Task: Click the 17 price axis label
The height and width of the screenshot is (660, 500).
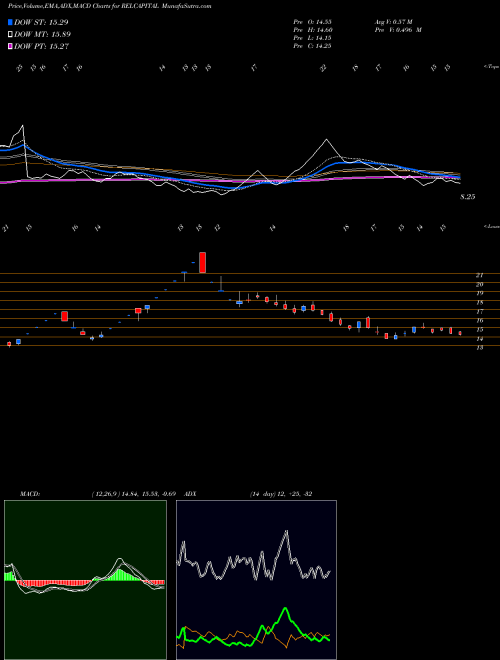Action: coord(479,312)
